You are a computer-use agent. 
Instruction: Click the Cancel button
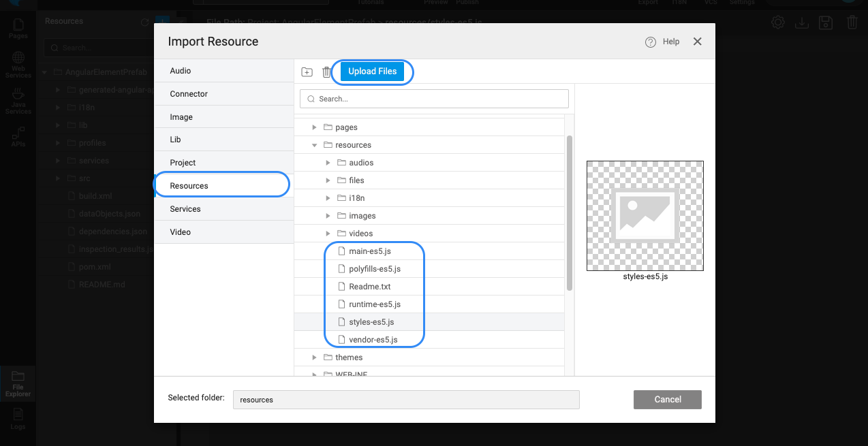(667, 400)
